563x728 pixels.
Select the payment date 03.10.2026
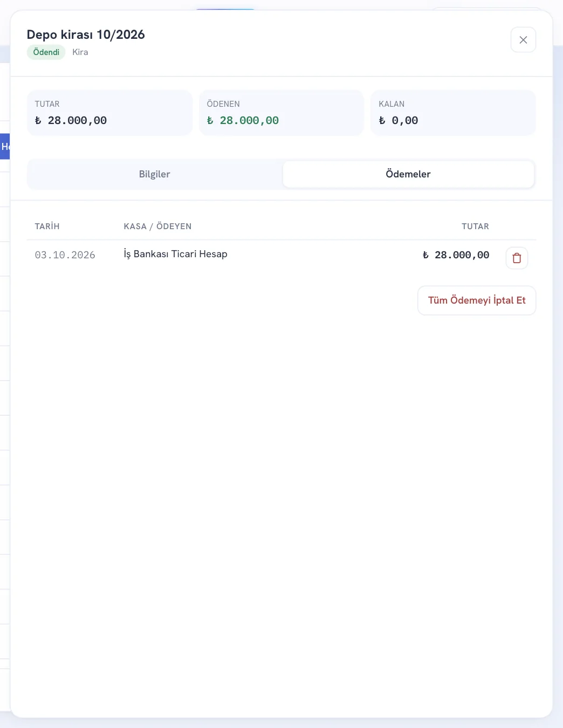[x=65, y=255]
